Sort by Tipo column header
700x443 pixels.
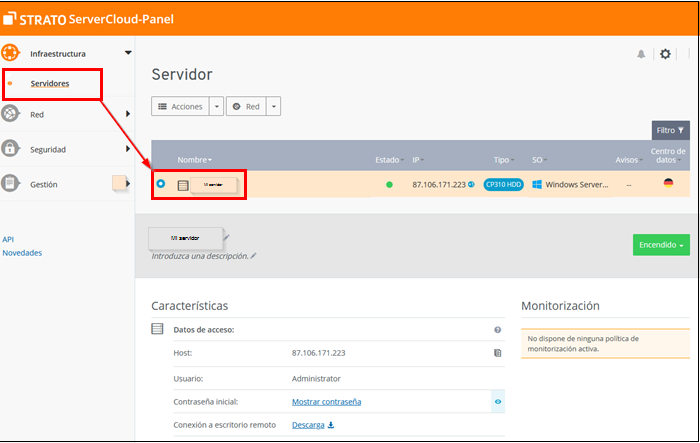[504, 160]
